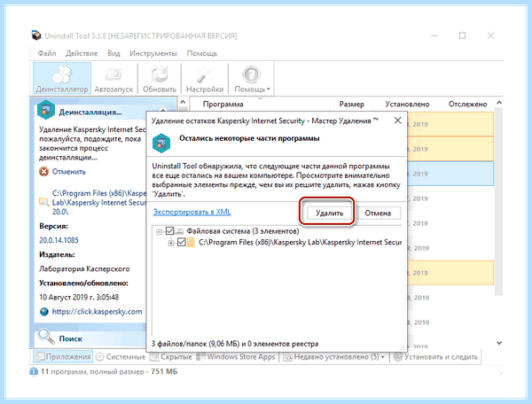The image size is (532, 404).
Task: Click the Деинсталляция panel hexagon icon
Action: click(x=46, y=110)
